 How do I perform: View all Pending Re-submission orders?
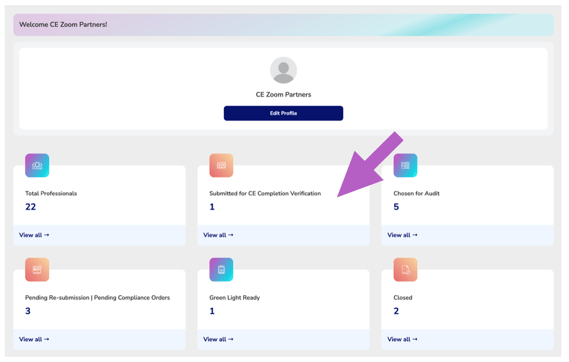pyautogui.click(x=34, y=339)
